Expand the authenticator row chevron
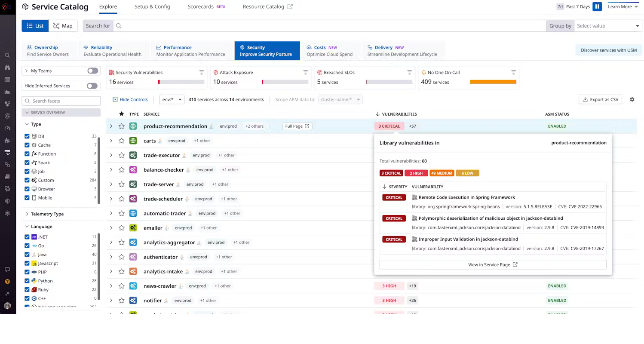The width and height of the screenshot is (644, 344). tap(111, 257)
